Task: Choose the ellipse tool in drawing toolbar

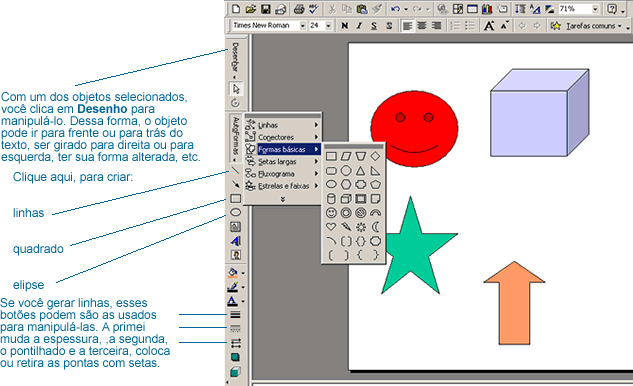Action: (236, 212)
